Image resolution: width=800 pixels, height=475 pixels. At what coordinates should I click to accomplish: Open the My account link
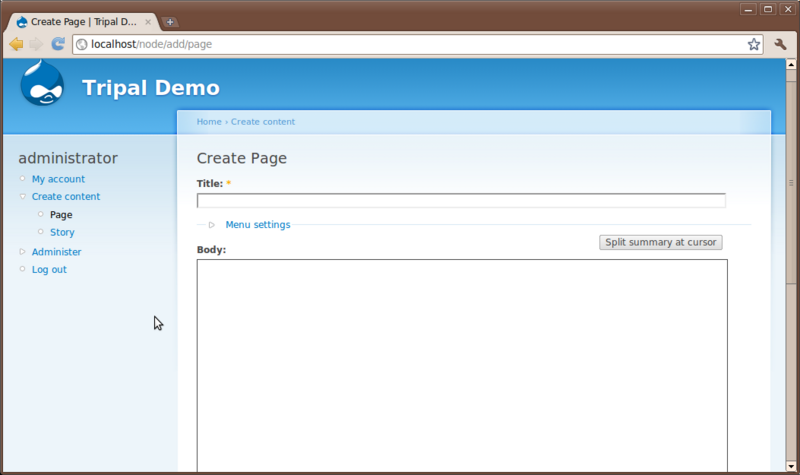[x=58, y=179]
